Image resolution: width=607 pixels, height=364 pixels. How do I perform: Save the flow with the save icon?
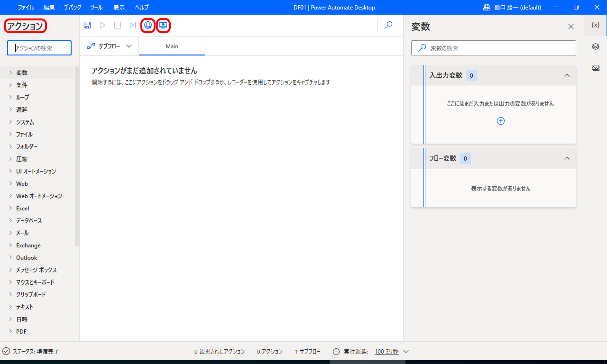87,25
